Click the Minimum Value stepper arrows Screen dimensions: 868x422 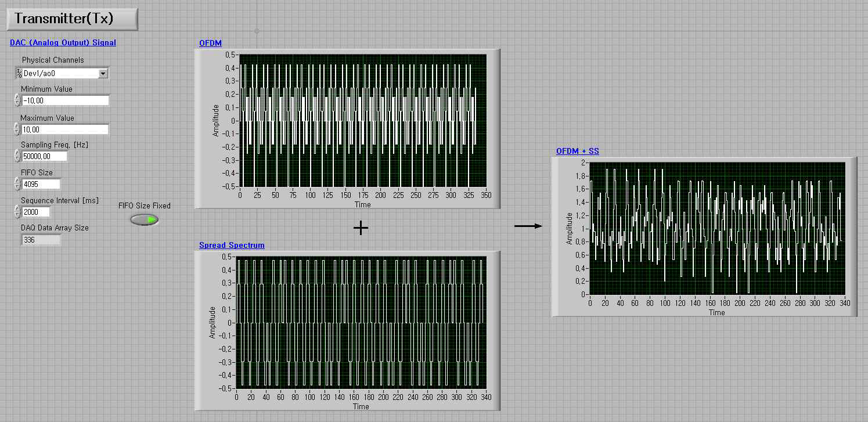click(17, 100)
